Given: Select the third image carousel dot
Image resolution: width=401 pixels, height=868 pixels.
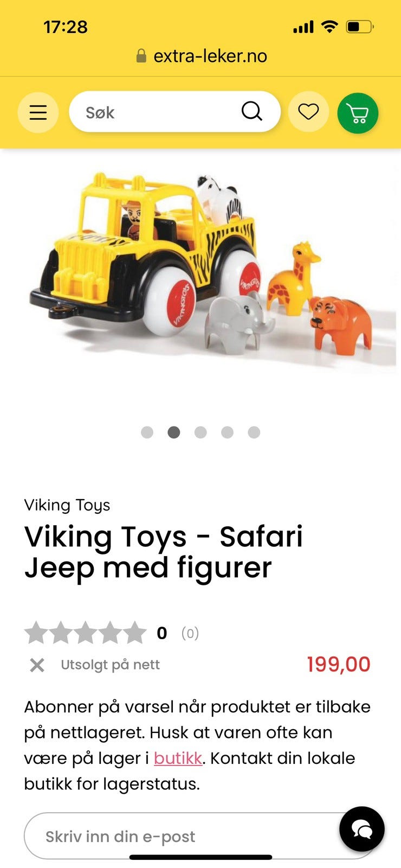Looking at the screenshot, I should click(200, 432).
